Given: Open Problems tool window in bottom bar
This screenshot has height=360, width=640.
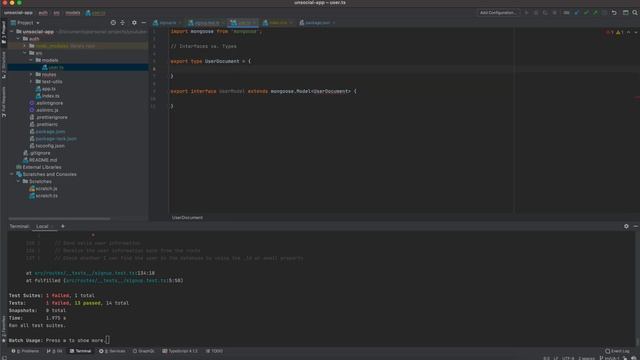Looking at the screenshot, I should [x=25, y=351].
